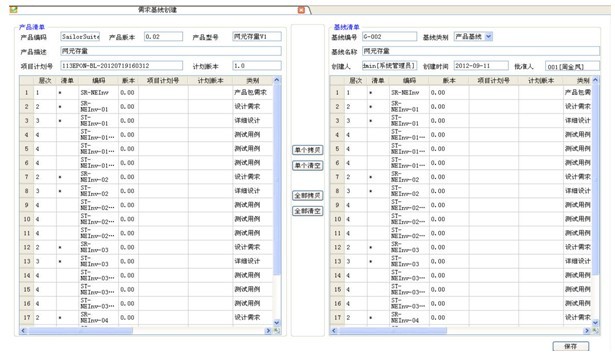615x361 pixels.
Task: Close the 需求基线创建 tab
Action: tap(301, 10)
